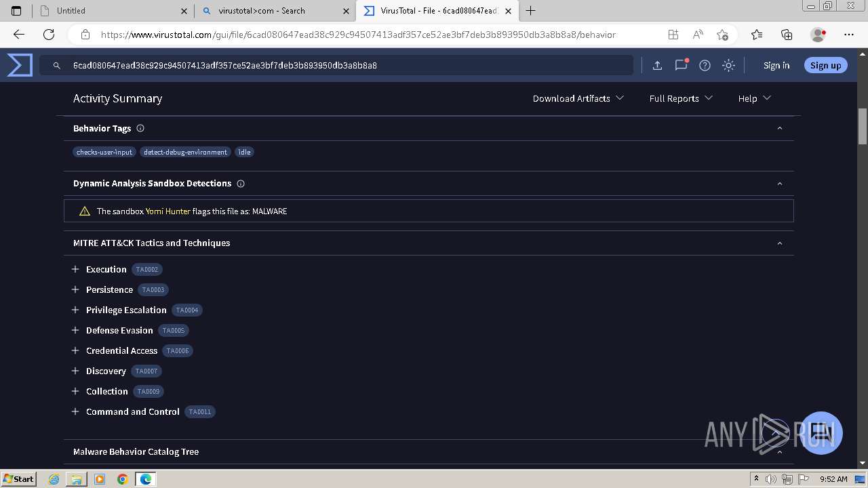Close the Untitled tab
This screenshot has width=868, height=488.
point(184,11)
